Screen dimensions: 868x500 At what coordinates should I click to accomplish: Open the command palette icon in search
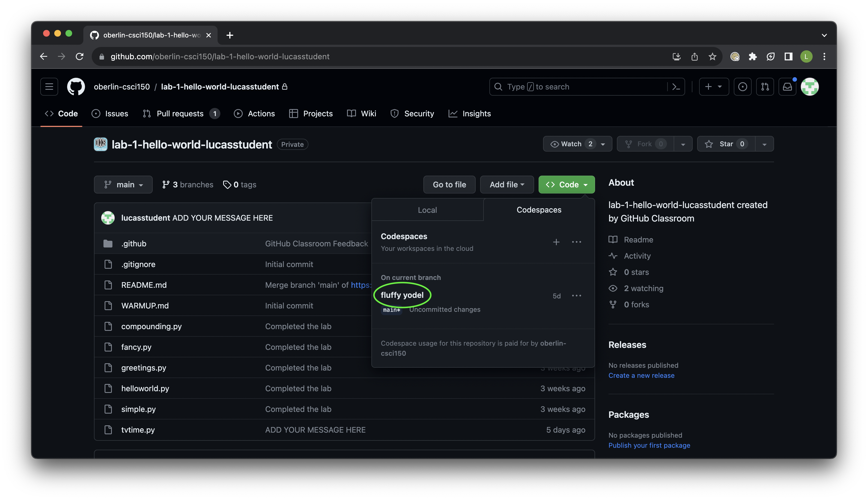(x=676, y=87)
